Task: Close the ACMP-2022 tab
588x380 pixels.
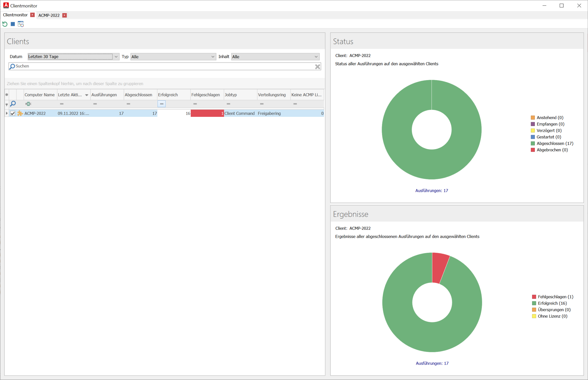Action: click(64, 15)
